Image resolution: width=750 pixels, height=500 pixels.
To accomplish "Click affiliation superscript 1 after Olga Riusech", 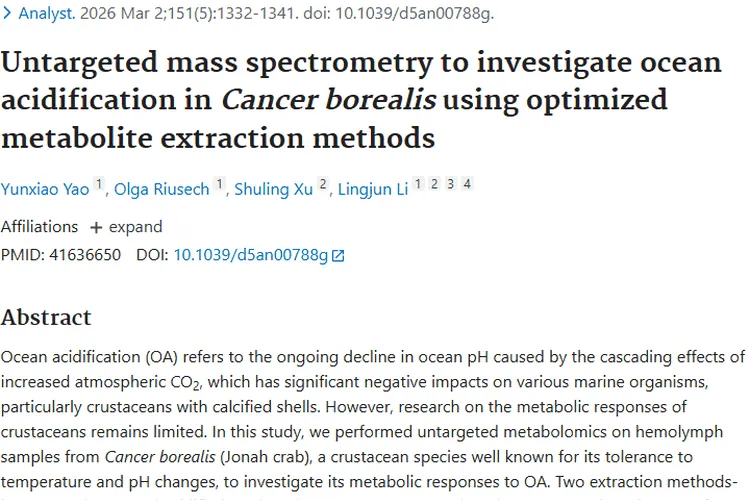I will 217,185.
